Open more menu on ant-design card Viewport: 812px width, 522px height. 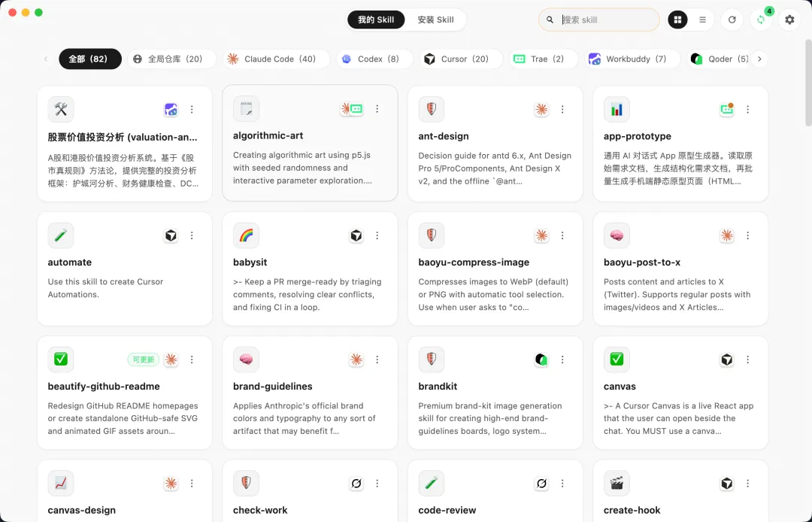[562, 109]
